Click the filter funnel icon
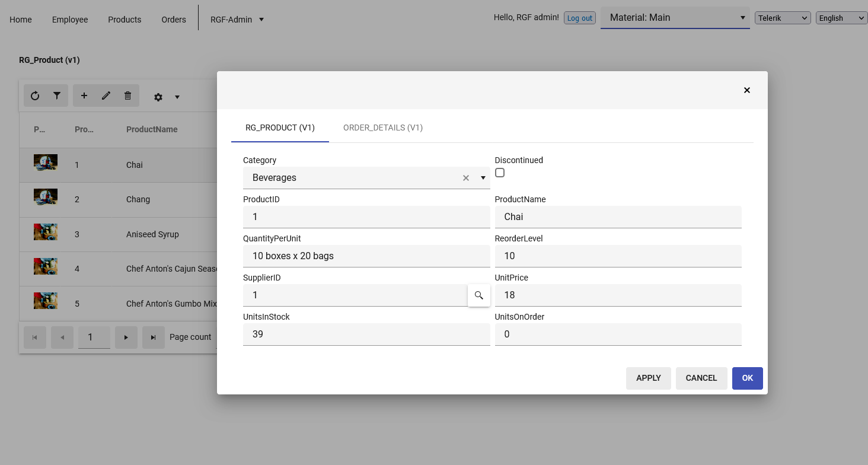Image resolution: width=868 pixels, height=465 pixels. point(57,95)
